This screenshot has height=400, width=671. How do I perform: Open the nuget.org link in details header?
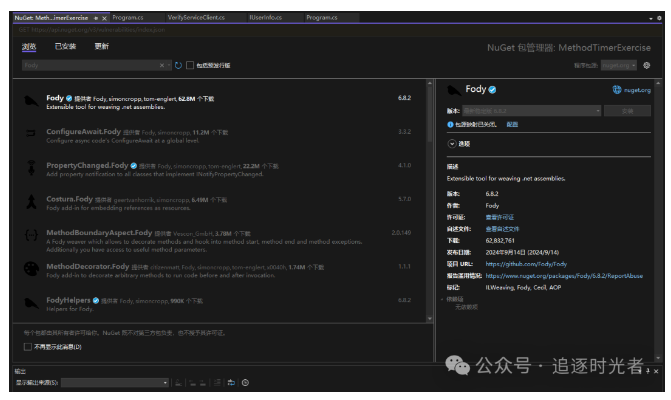637,90
